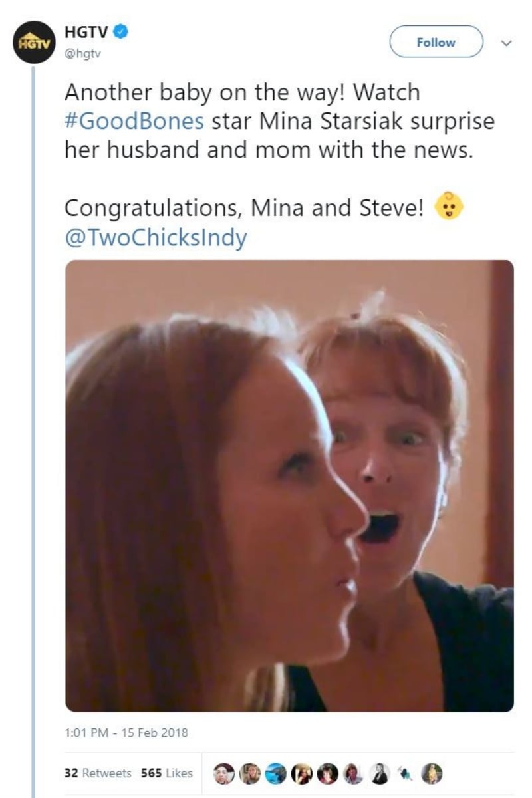Image resolution: width=532 pixels, height=798 pixels.
Task: Click the baby emoji after Steve!
Action: pos(448,207)
